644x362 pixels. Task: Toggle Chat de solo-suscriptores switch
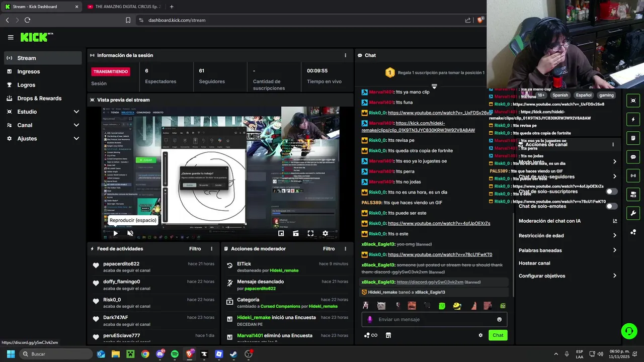coord(612,192)
